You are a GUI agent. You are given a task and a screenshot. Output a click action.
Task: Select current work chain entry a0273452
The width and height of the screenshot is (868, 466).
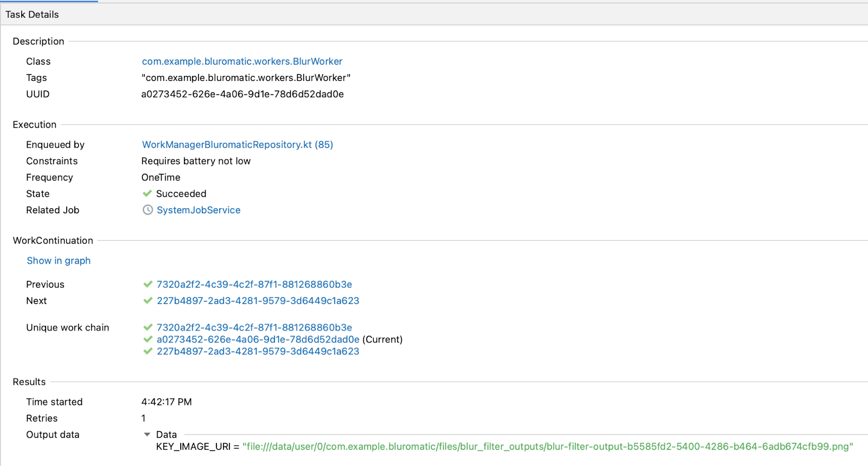pyautogui.click(x=258, y=340)
